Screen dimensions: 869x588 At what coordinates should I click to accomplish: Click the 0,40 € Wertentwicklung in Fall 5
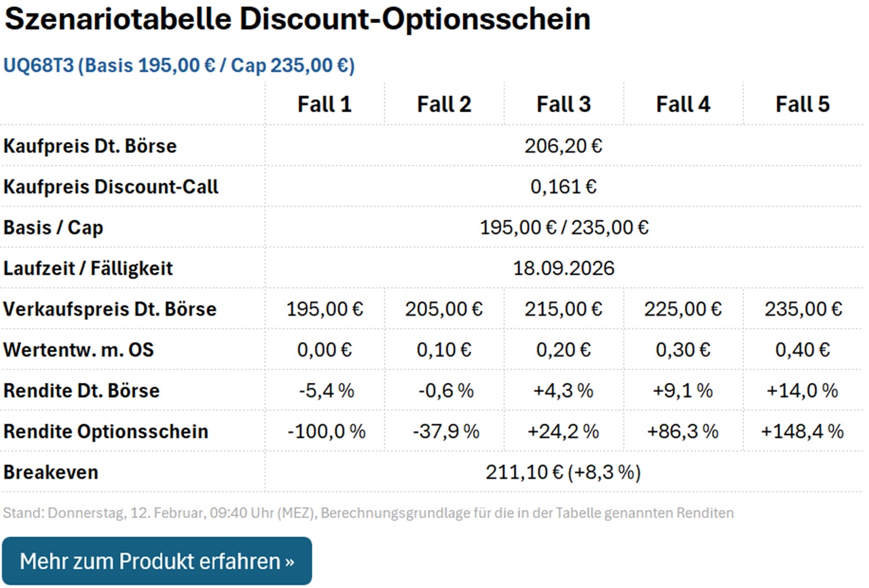click(x=802, y=349)
